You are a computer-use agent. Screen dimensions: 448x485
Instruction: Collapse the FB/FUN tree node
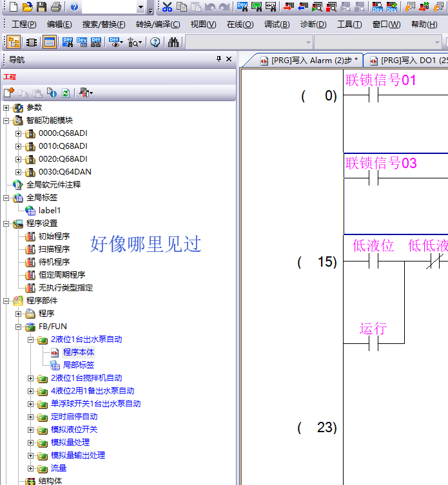click(19, 327)
